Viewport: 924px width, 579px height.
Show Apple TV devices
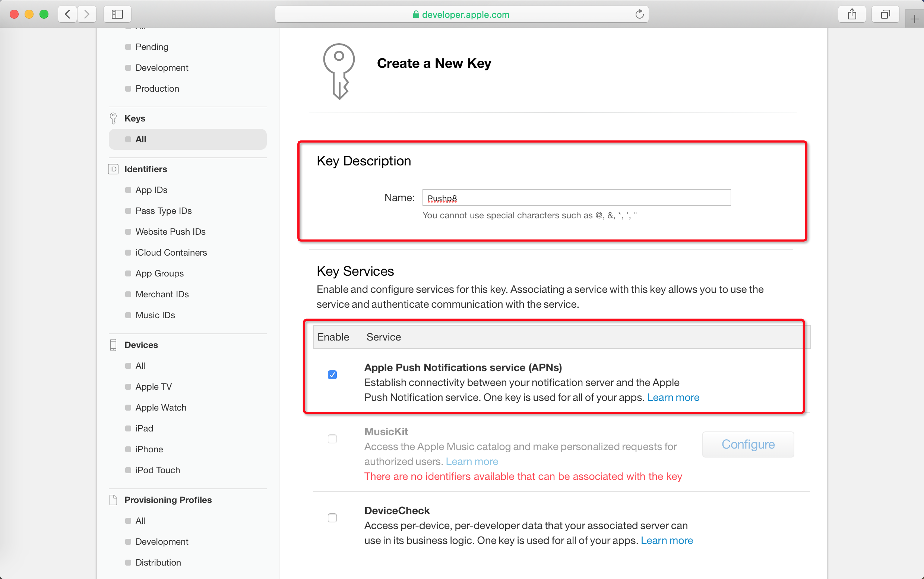coord(154,387)
